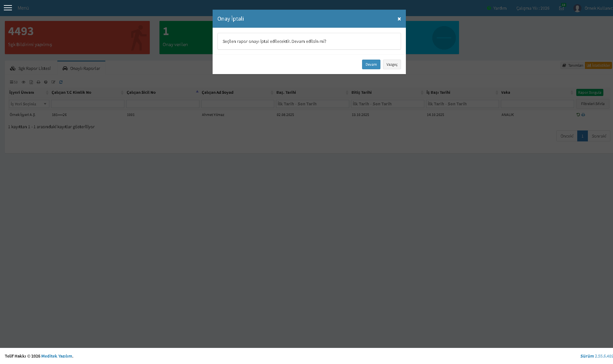Select the 13.10.2025 end date cell
613x364 pixels.
pyautogui.click(x=360, y=115)
